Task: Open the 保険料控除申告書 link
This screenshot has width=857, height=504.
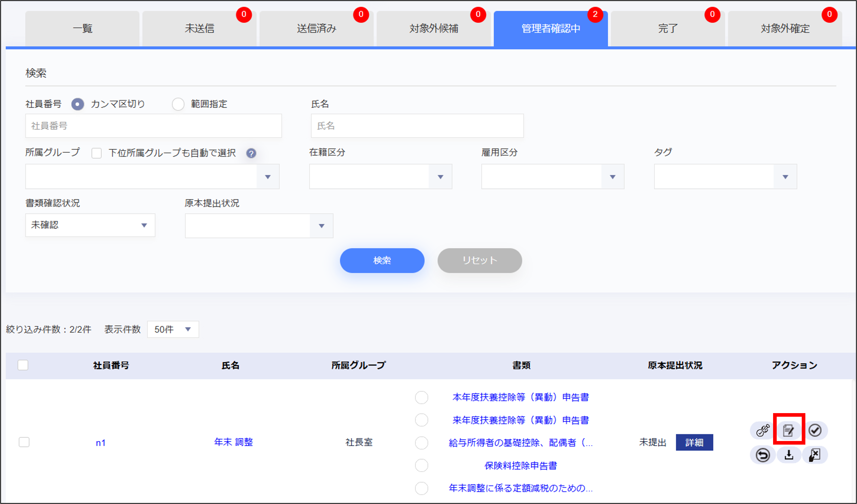Action: tap(520, 466)
